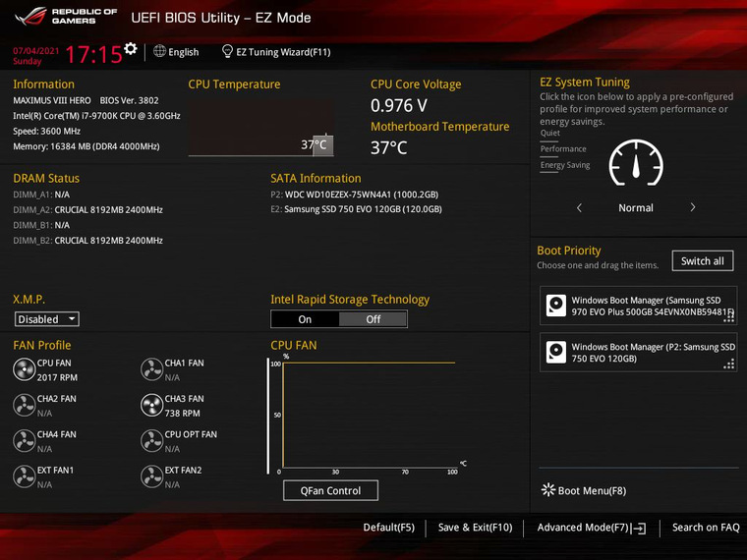
Task: Click the CHA3 FAN fan icon
Action: point(152,405)
